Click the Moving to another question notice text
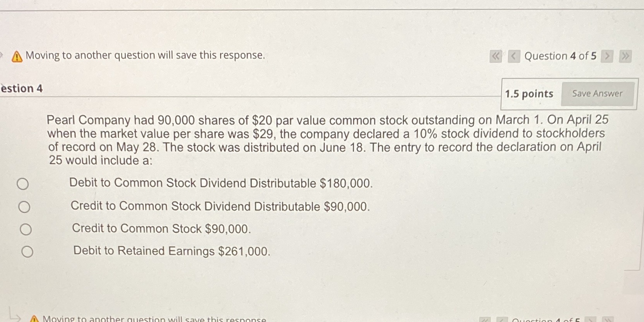The image size is (644, 322). click(145, 55)
